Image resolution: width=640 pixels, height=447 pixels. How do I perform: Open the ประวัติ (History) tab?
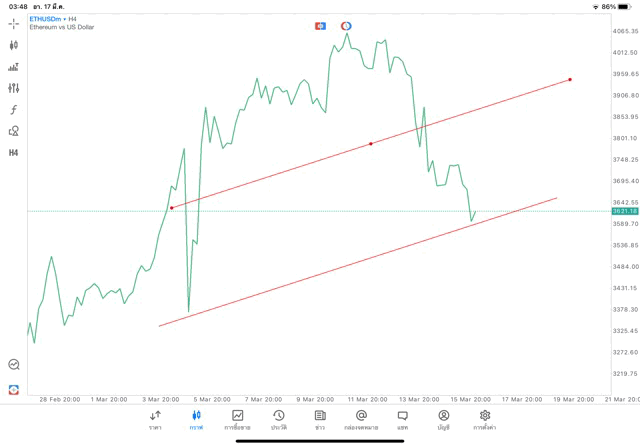[279, 420]
